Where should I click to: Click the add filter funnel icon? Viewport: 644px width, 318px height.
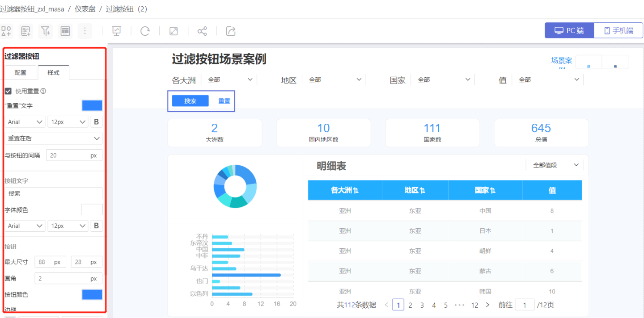tap(46, 31)
